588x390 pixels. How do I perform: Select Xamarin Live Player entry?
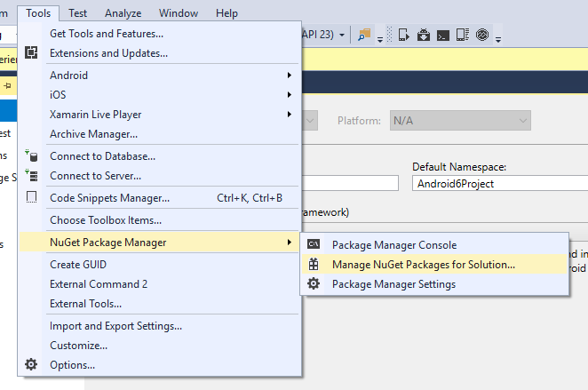point(159,114)
